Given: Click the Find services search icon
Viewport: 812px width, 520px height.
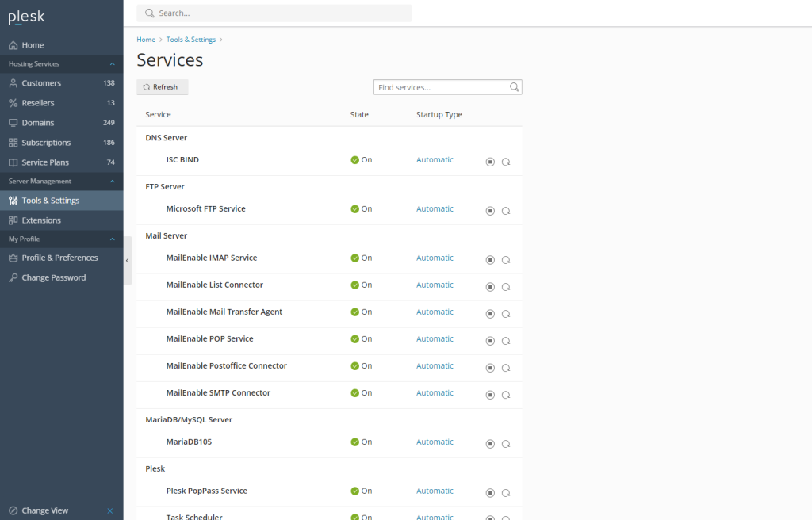Looking at the screenshot, I should click(514, 87).
